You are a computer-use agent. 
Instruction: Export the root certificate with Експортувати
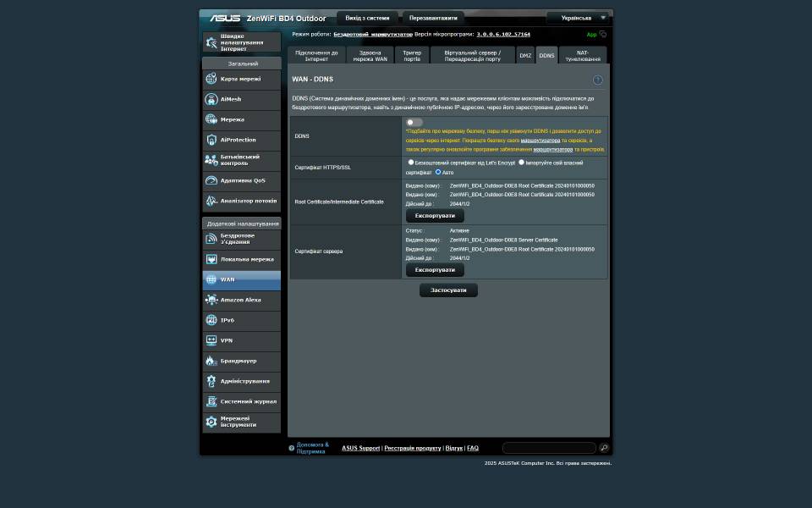pyautogui.click(x=435, y=215)
